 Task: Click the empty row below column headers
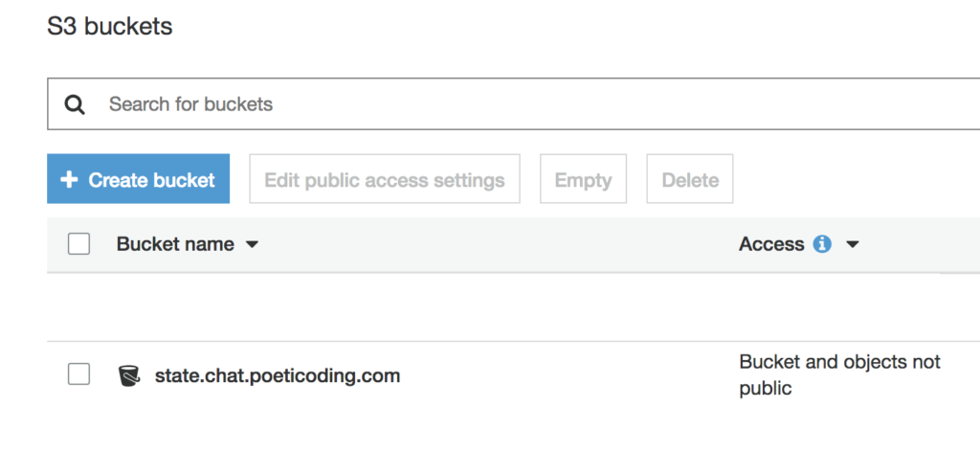pos(514,307)
